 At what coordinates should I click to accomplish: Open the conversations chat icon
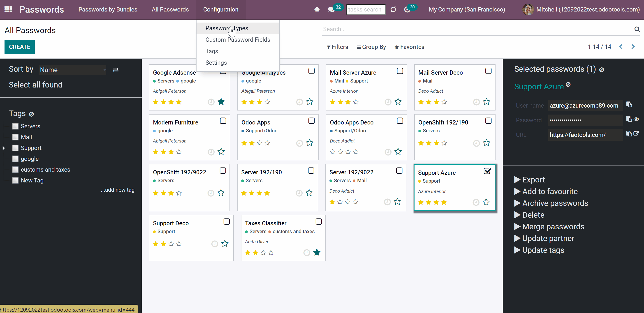coord(331,9)
